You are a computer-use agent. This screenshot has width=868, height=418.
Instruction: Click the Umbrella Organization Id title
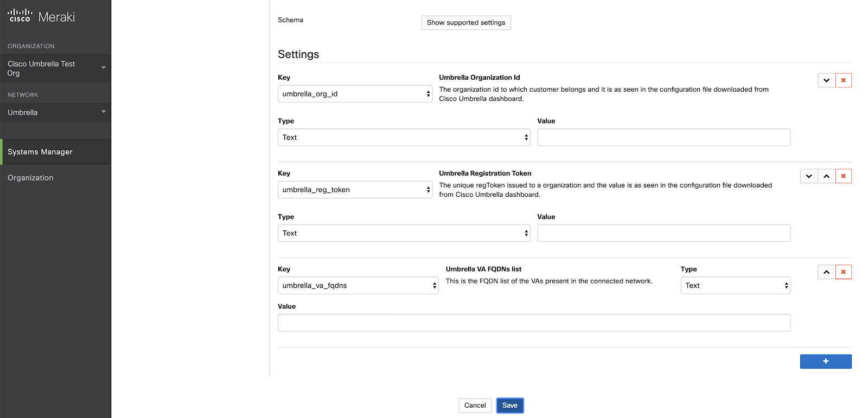(480, 78)
